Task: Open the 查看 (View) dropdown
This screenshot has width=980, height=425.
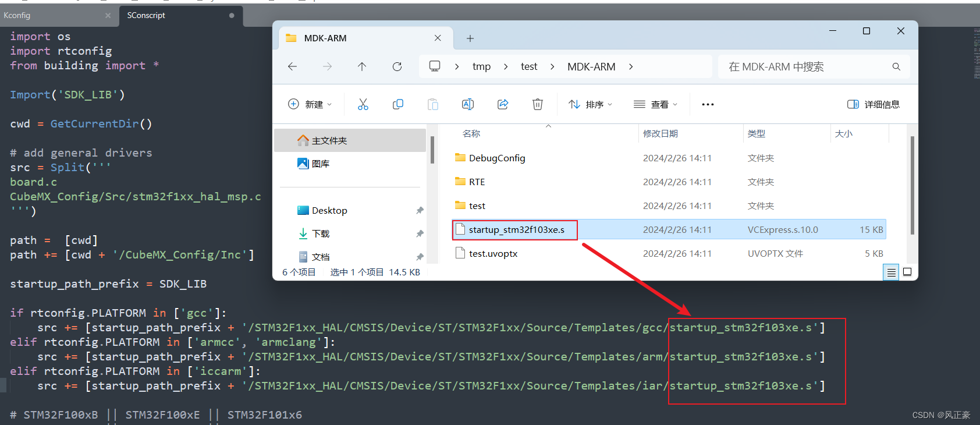Action: click(656, 104)
